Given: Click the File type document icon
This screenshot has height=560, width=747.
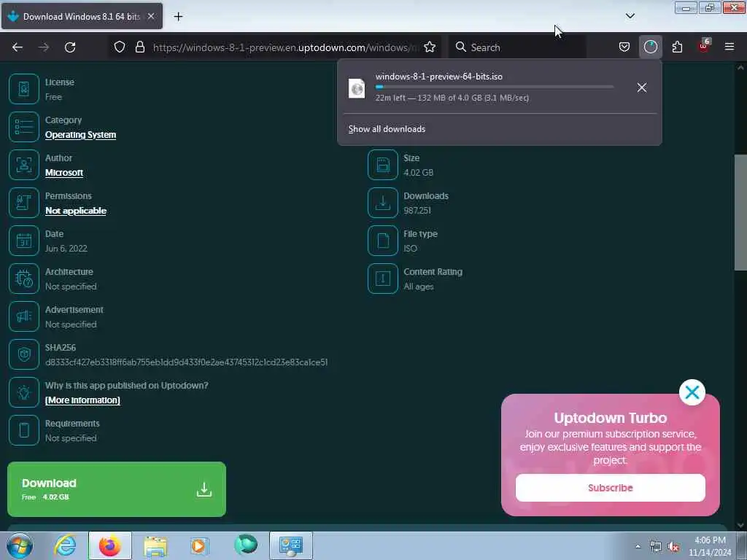Looking at the screenshot, I should tap(382, 241).
